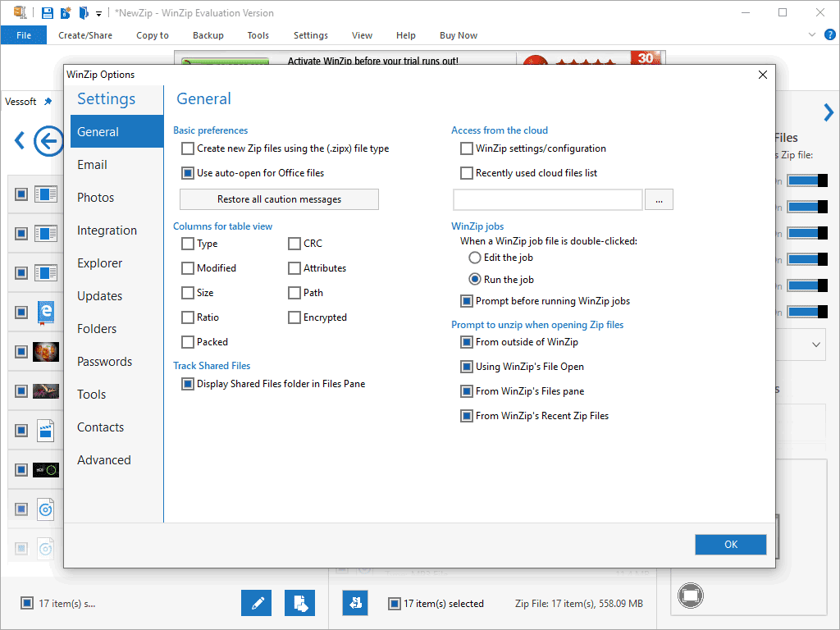The image size is (840, 630).
Task: Click the red flower image thumbnail
Action: 46,351
